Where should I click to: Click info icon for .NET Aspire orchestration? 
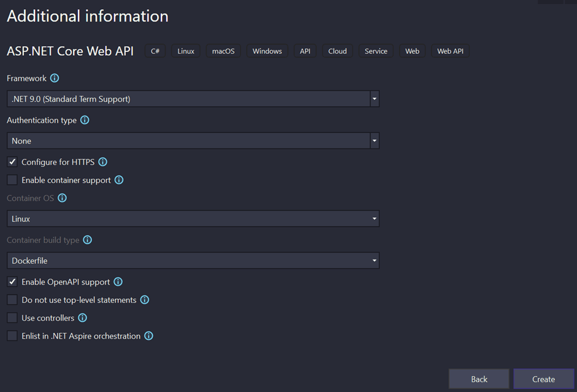click(149, 336)
